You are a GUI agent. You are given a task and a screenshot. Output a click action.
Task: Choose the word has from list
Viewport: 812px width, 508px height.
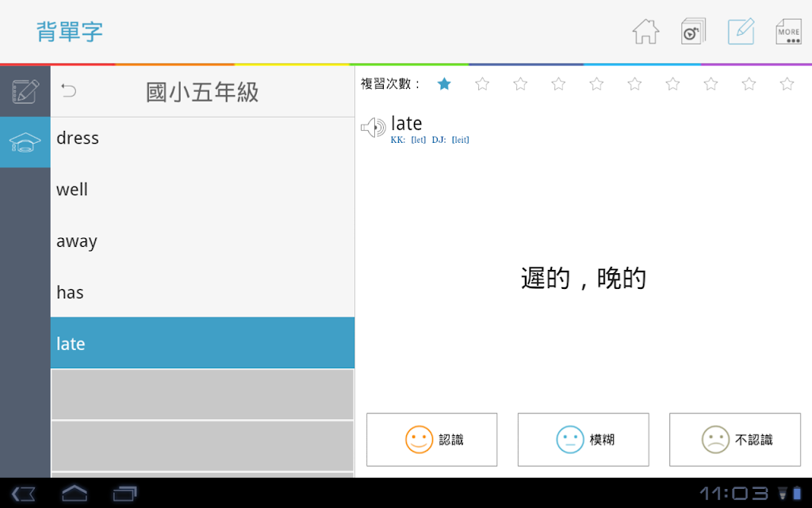(x=202, y=292)
